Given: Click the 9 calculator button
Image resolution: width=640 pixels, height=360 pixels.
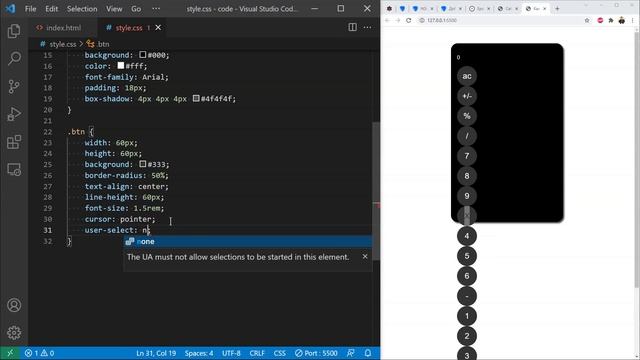Looking at the screenshot, I should [x=467, y=196].
